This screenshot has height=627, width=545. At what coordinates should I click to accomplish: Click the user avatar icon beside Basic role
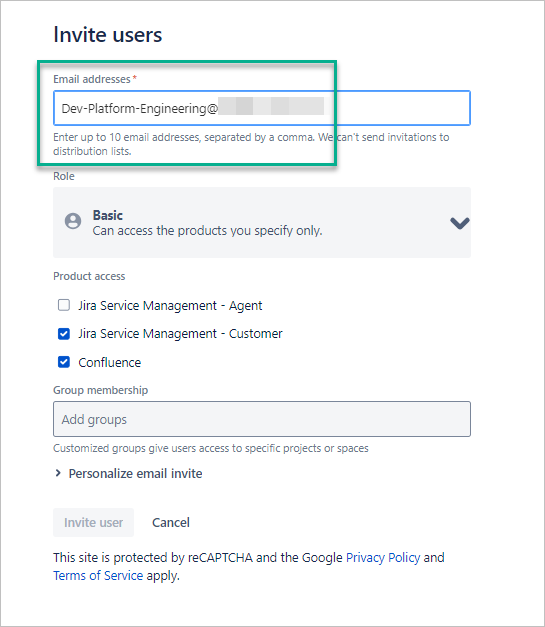(x=73, y=221)
